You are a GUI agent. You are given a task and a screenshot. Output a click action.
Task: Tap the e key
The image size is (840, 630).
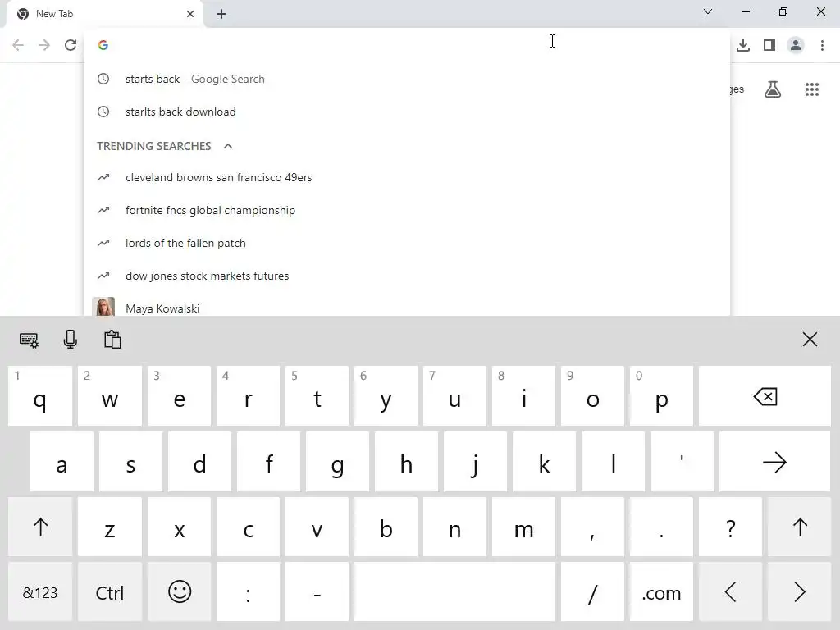coord(180,396)
